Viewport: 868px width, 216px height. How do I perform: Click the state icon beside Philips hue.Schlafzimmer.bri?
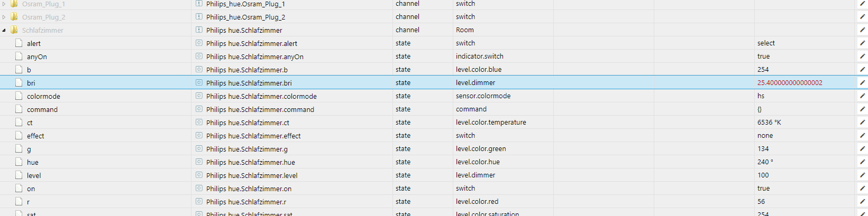199,82
